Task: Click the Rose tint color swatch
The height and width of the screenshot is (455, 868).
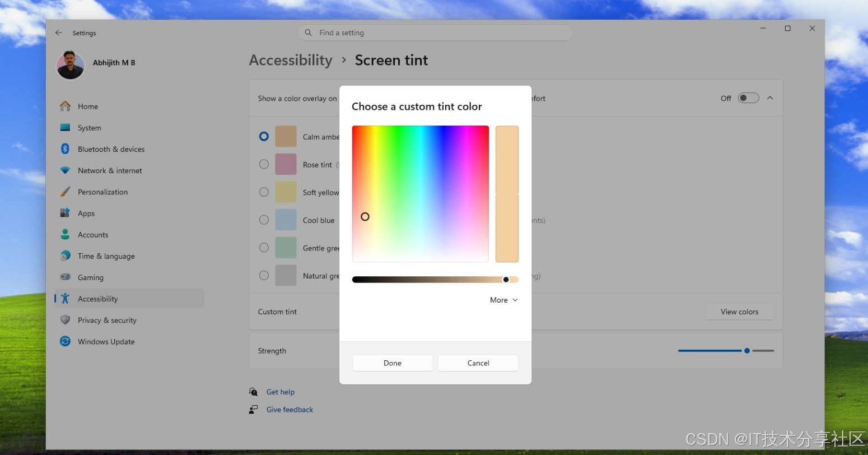Action: pyautogui.click(x=286, y=164)
